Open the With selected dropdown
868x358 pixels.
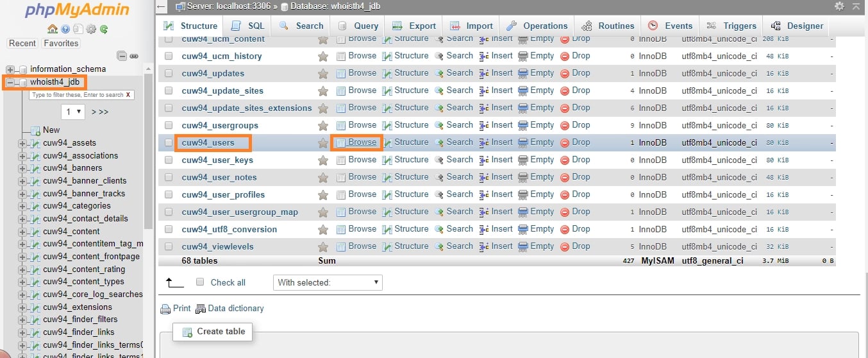click(x=327, y=282)
